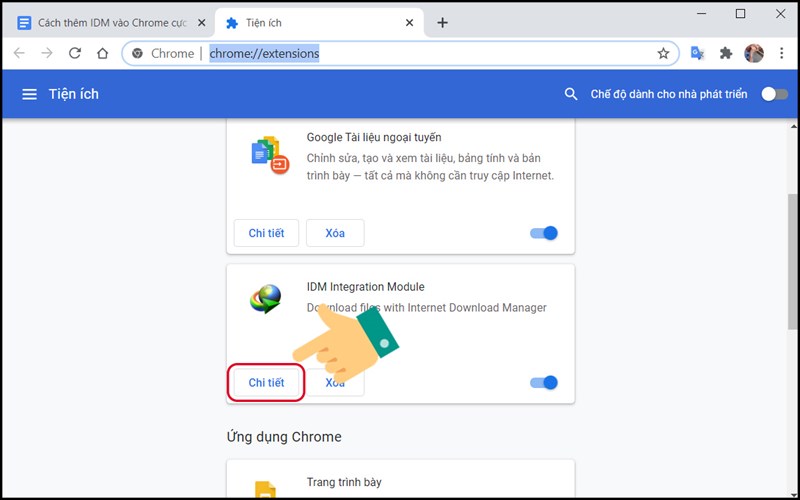Click the Google Tài liệu ngoại tuyến title
This screenshot has width=800, height=500.
pos(374,137)
